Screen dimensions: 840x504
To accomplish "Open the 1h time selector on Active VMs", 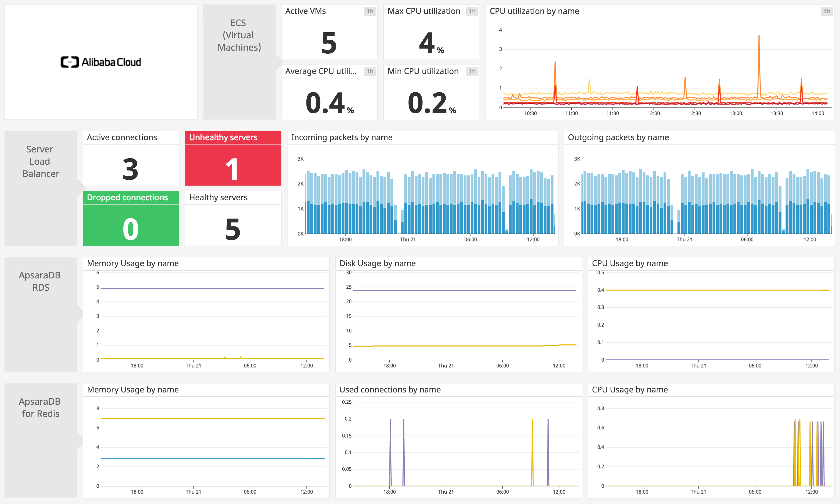I will click(370, 11).
